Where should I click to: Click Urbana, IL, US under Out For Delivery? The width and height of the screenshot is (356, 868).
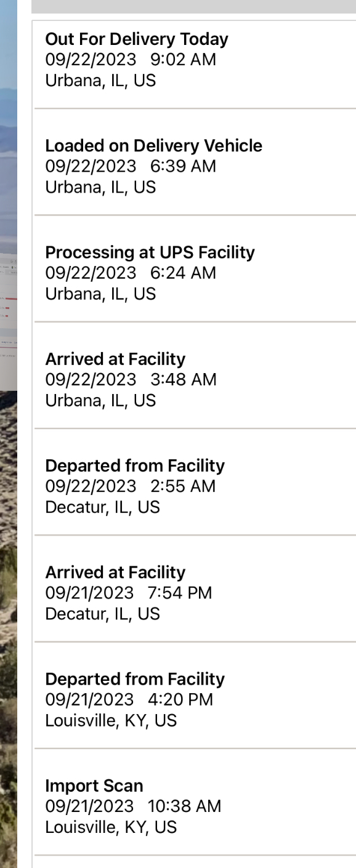pyautogui.click(x=100, y=81)
